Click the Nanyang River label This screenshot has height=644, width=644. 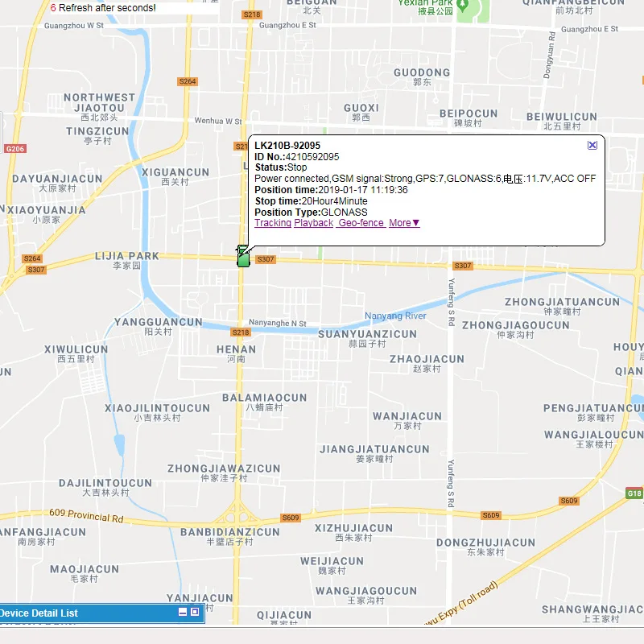(x=395, y=316)
